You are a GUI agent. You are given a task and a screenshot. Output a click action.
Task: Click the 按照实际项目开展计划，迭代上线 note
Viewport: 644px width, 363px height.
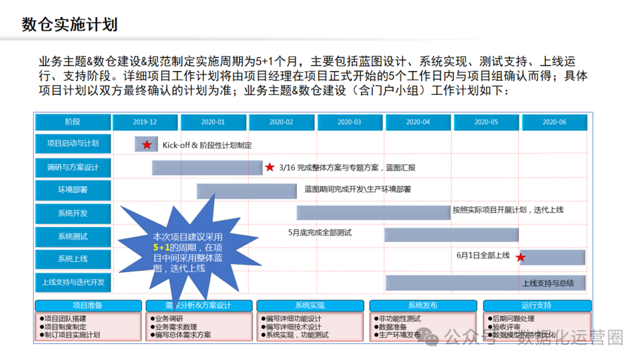508,210
